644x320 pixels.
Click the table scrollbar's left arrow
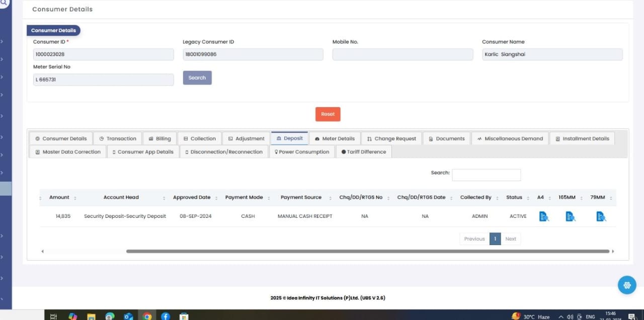pyautogui.click(x=42, y=251)
